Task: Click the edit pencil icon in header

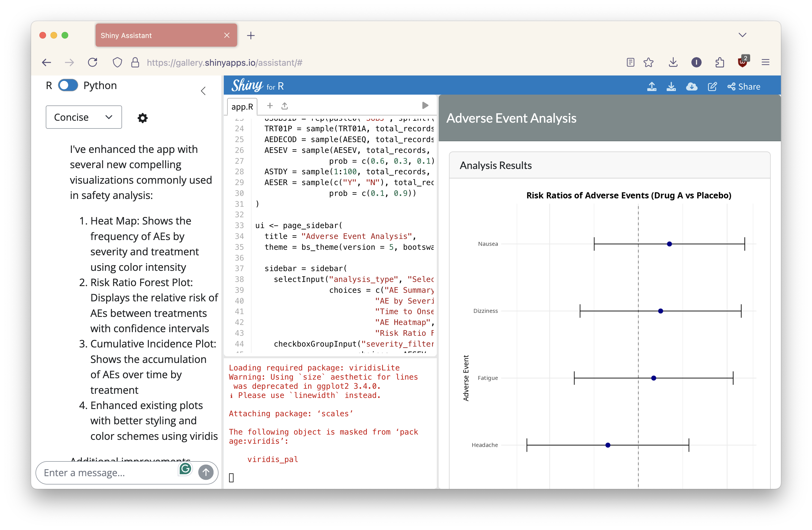Action: pos(712,87)
